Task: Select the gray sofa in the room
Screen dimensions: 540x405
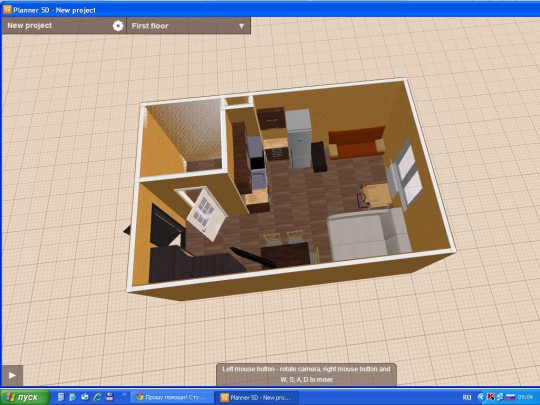Action: click(368, 234)
